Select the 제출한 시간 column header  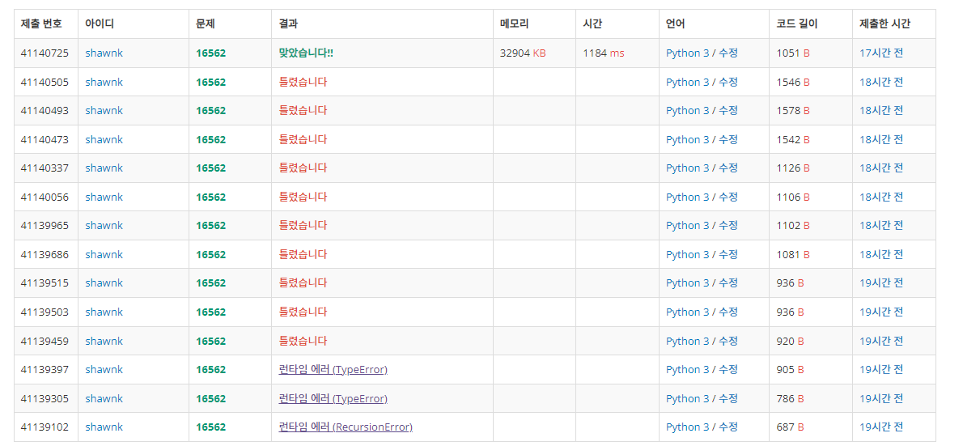[x=885, y=23]
